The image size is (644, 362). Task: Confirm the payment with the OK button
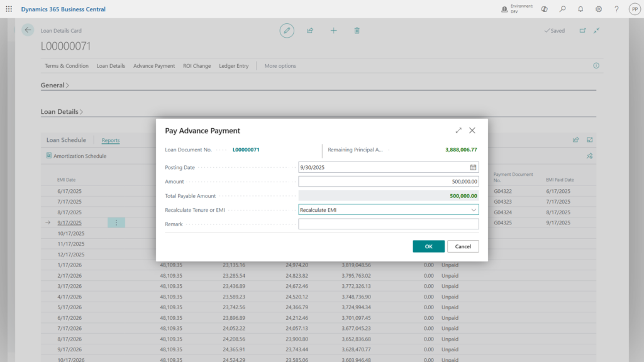(x=428, y=246)
